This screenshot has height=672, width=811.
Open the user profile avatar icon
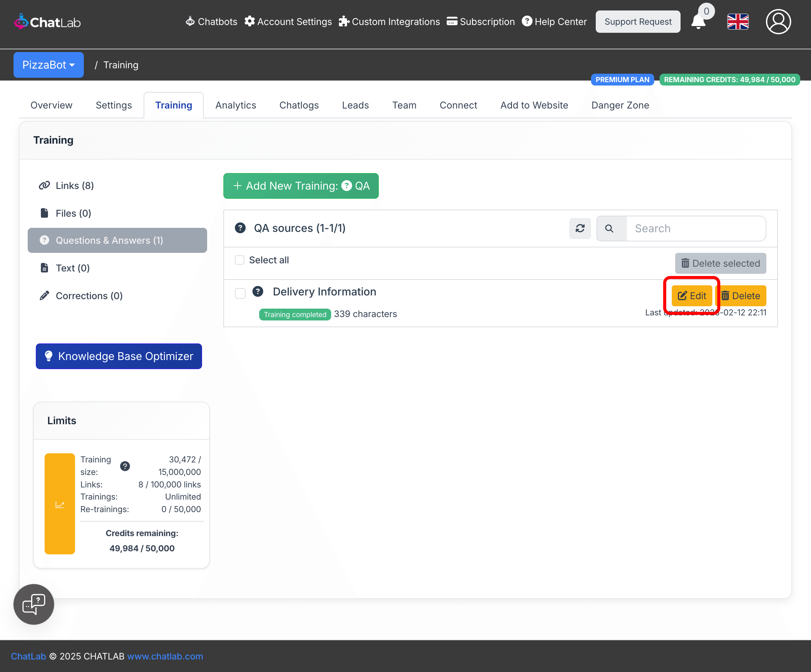pos(778,22)
